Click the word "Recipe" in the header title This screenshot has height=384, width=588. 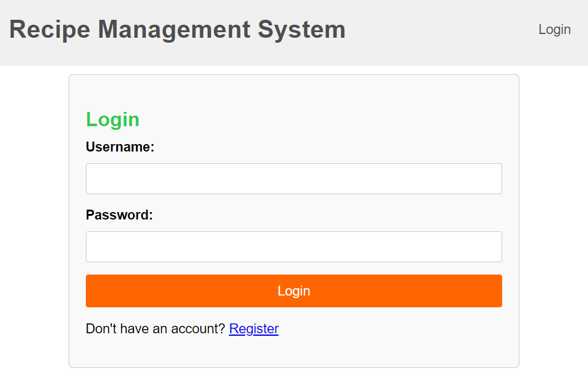(50, 30)
